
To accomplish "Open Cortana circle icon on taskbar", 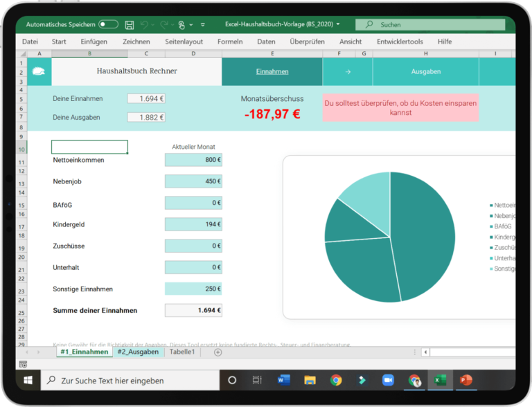I will 232,380.
